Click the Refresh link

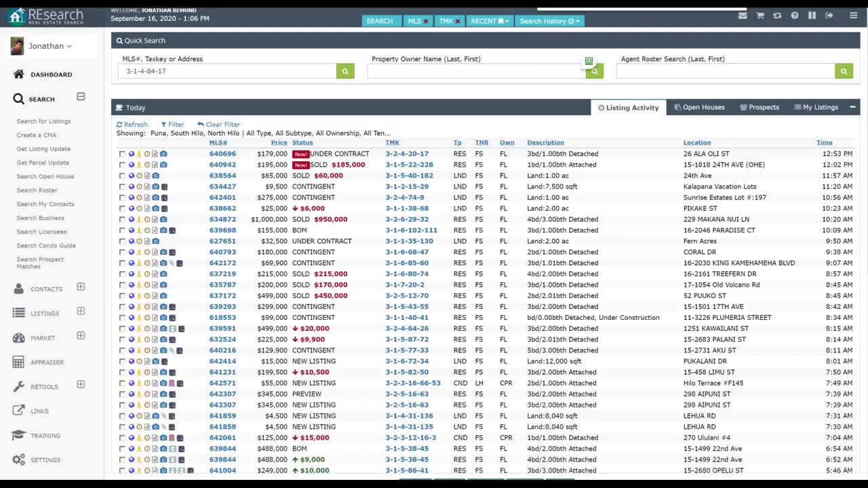132,125
